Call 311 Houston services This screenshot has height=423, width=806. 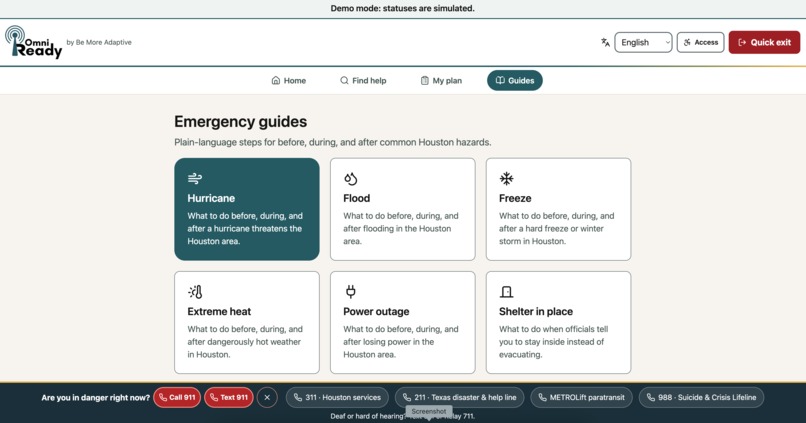tap(337, 397)
